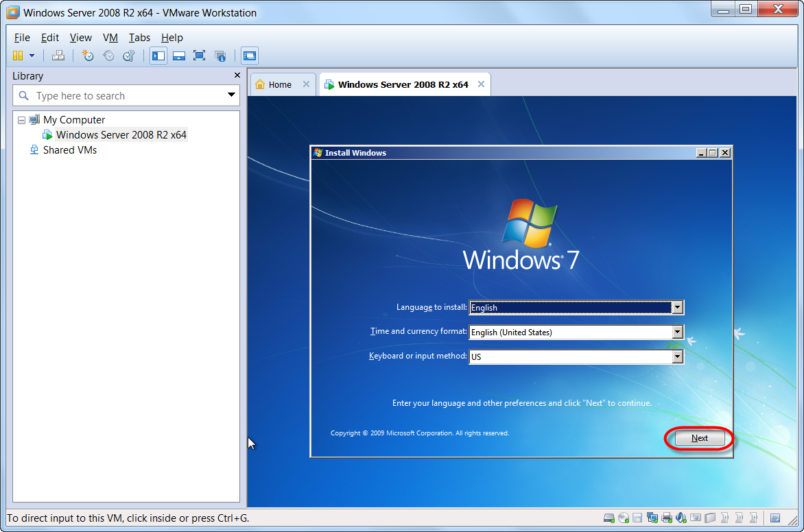Click the network adapter status bar icon

point(652,518)
